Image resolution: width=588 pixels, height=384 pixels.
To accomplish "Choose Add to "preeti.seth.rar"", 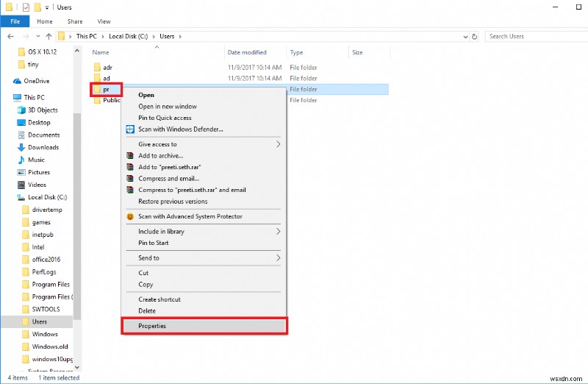I will 170,167.
